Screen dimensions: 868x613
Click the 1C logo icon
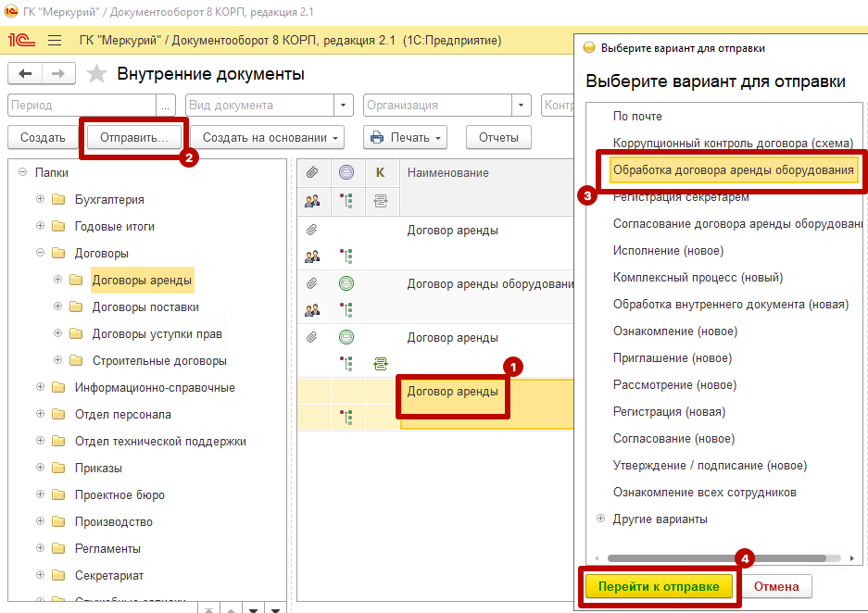pyautogui.click(x=21, y=41)
